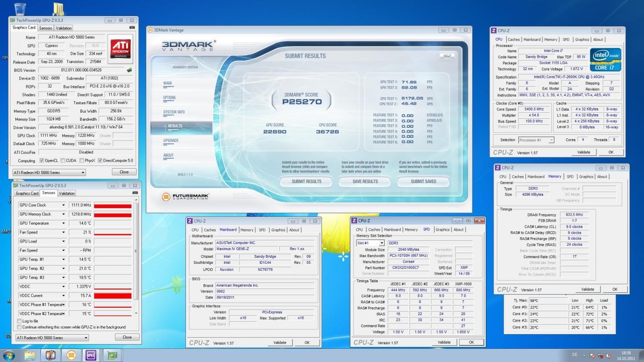Open Caches tab in CPU-Z Core i7 window
Image resolution: width=644 pixels, height=362 pixels.
(513, 40)
